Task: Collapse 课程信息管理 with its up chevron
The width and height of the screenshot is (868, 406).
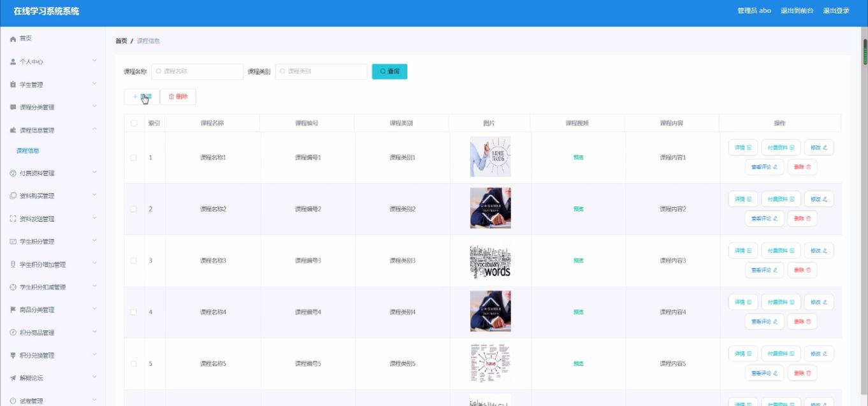Action: [x=94, y=129]
